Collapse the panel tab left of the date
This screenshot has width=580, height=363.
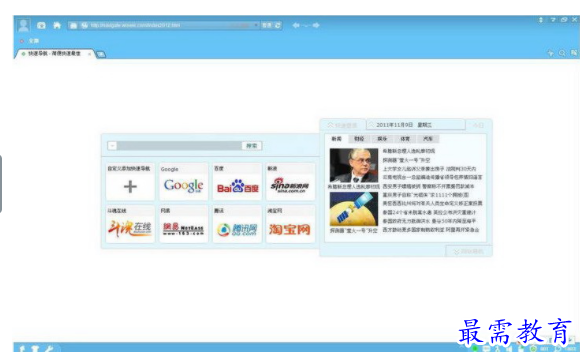[343, 125]
